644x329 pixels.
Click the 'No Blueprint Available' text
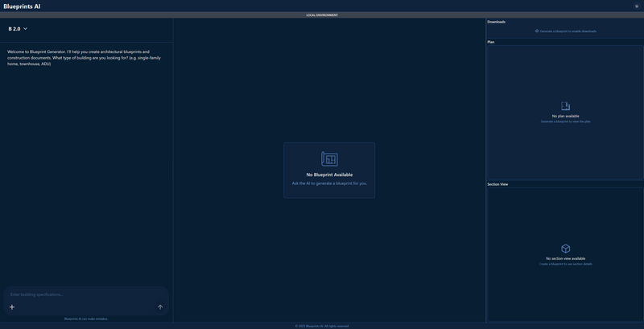(329, 175)
